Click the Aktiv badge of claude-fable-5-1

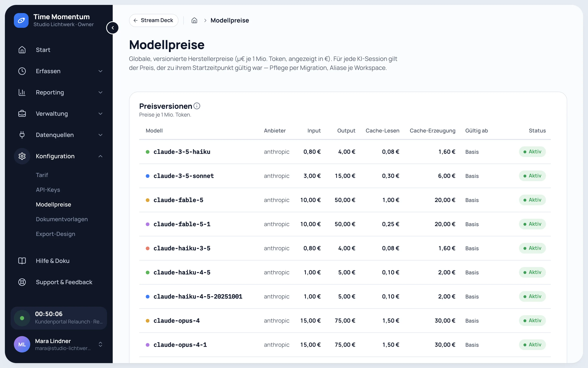coord(532,224)
